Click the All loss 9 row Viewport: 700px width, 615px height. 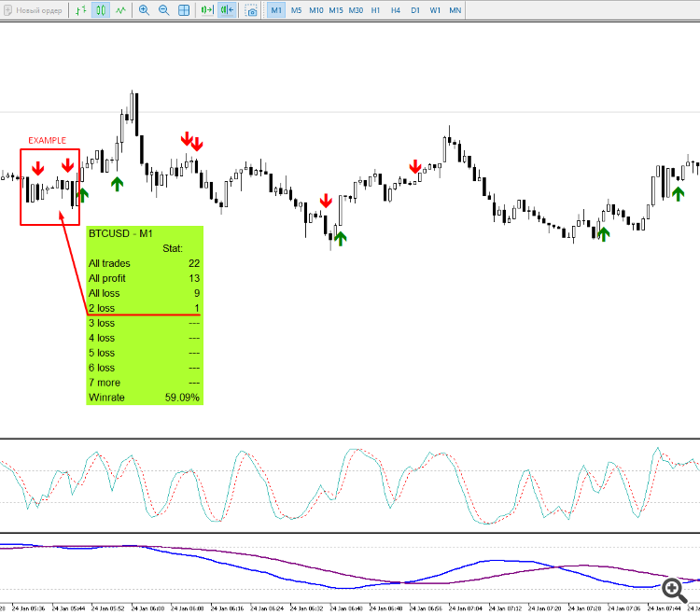coord(144,293)
